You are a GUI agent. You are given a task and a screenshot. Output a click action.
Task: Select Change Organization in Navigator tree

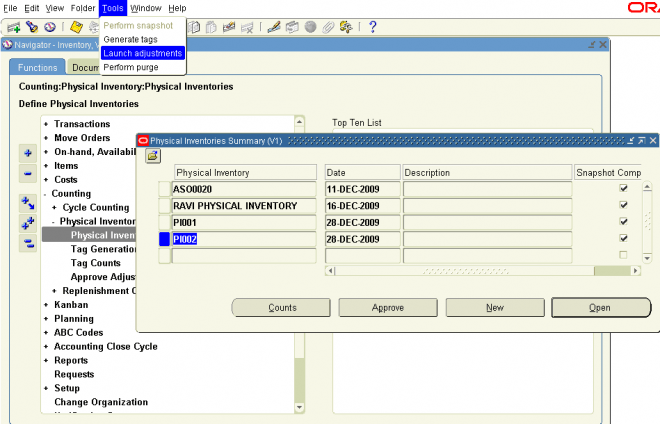(101, 402)
